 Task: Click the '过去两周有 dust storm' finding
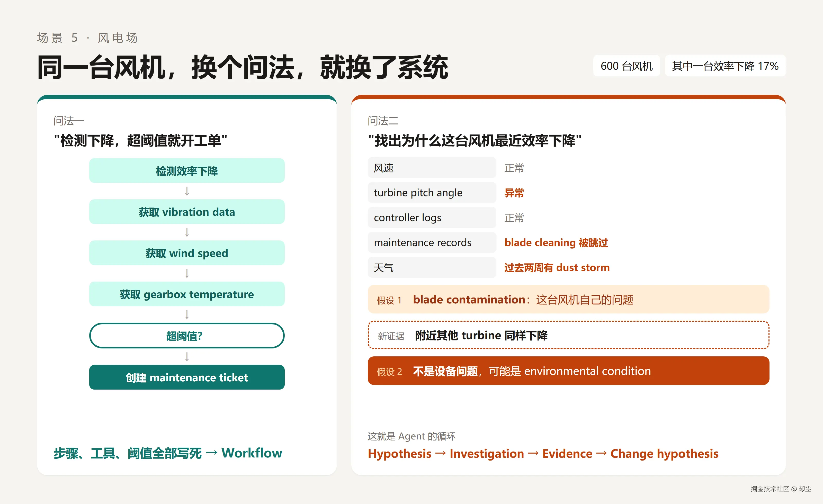[x=557, y=267]
